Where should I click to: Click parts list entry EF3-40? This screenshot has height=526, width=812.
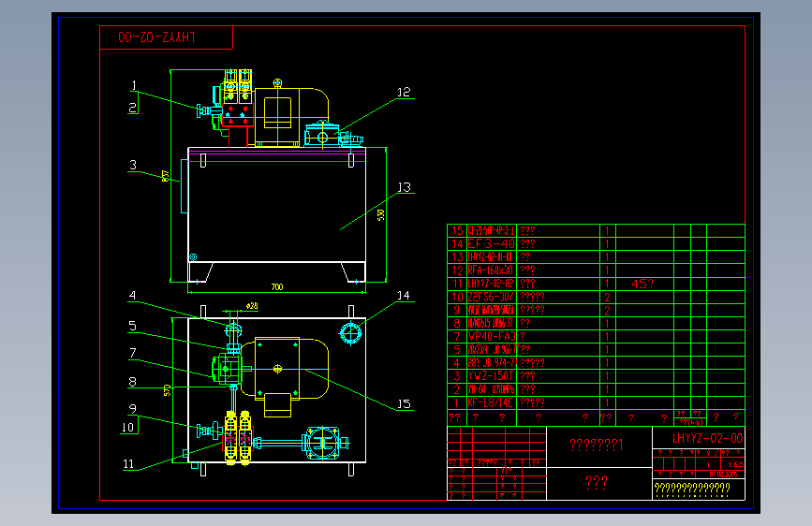click(x=492, y=244)
